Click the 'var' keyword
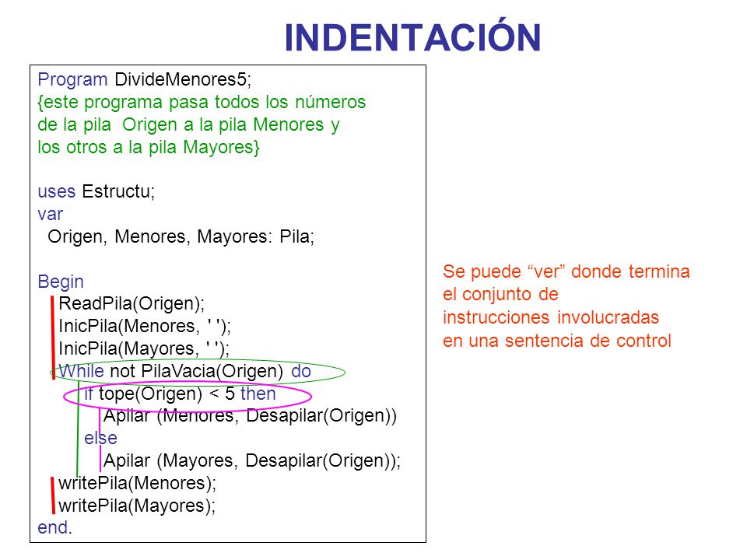 click(x=50, y=215)
